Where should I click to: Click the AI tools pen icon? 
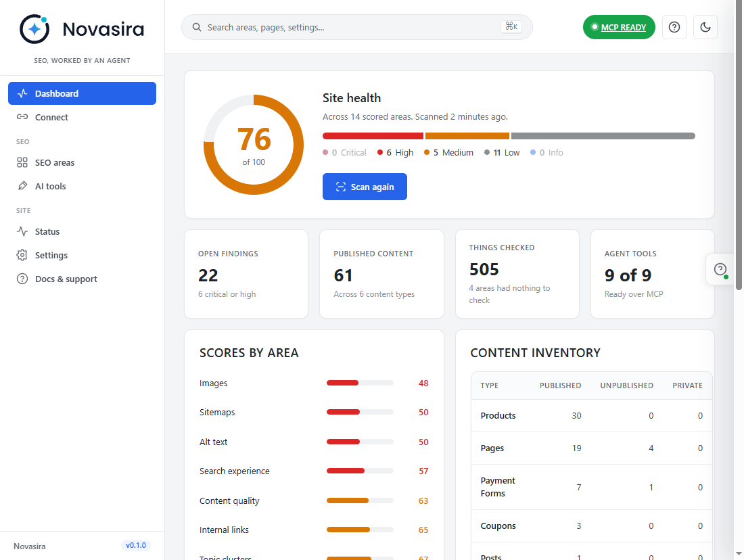(22, 186)
